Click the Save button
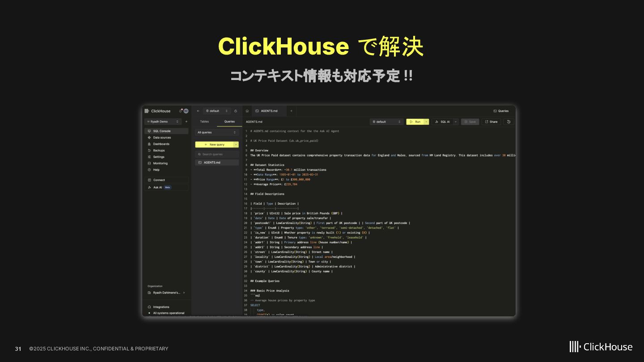 coord(470,122)
